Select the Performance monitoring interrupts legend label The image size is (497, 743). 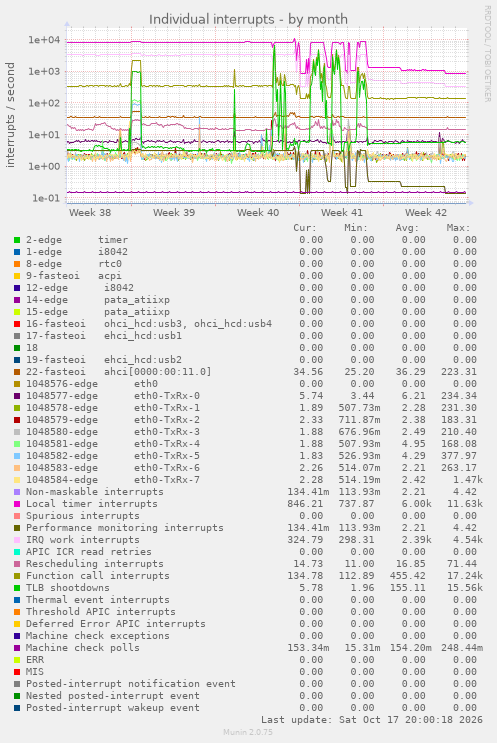coord(125,528)
